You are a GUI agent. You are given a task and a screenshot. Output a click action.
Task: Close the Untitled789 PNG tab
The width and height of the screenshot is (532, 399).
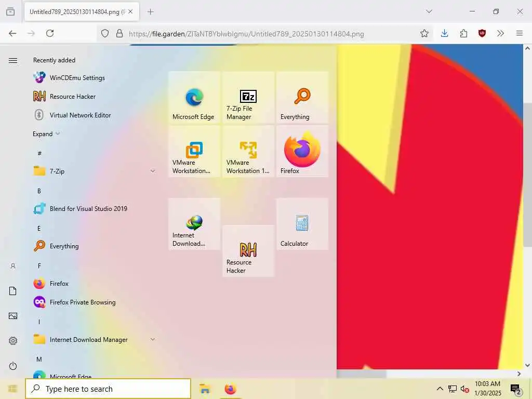click(x=130, y=11)
